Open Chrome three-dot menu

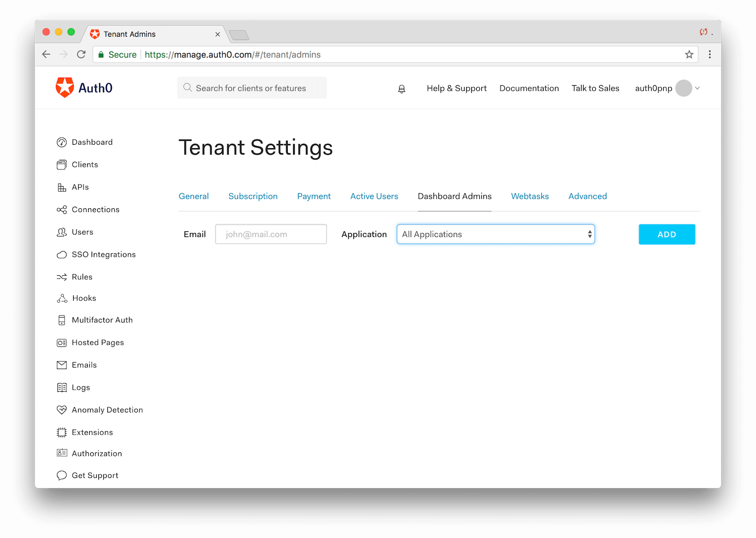click(710, 54)
